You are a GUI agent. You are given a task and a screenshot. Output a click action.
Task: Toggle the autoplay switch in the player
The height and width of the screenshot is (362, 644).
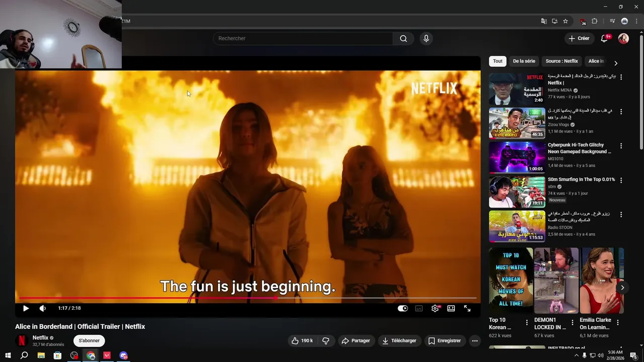pyautogui.click(x=403, y=308)
